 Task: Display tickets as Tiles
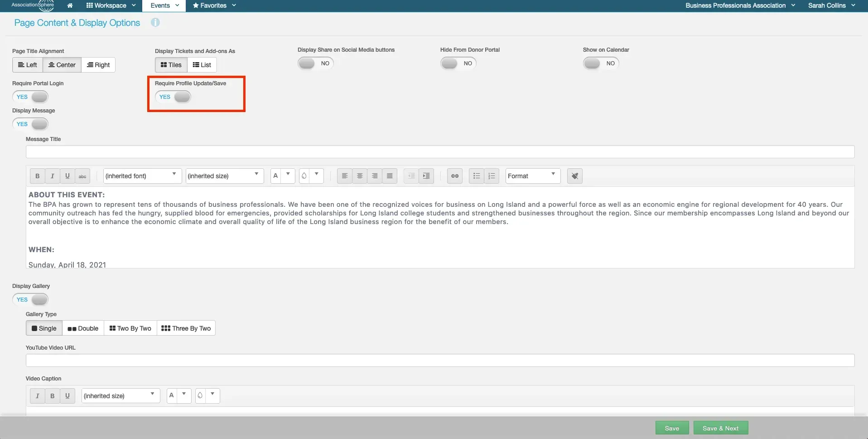[171, 65]
